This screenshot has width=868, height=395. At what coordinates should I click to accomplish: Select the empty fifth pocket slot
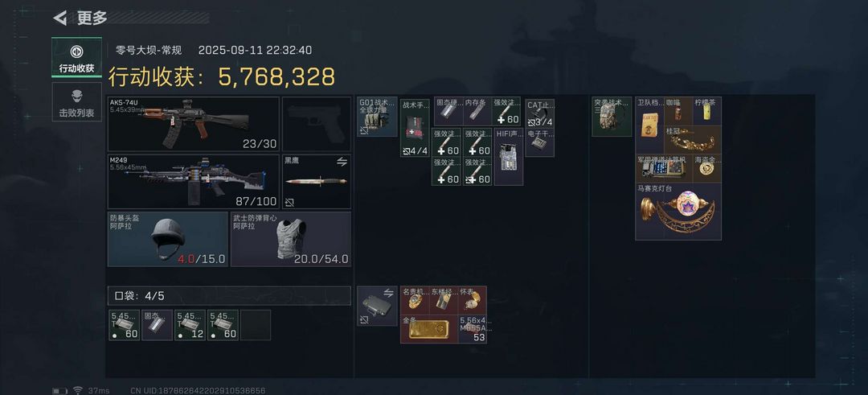pyautogui.click(x=256, y=325)
